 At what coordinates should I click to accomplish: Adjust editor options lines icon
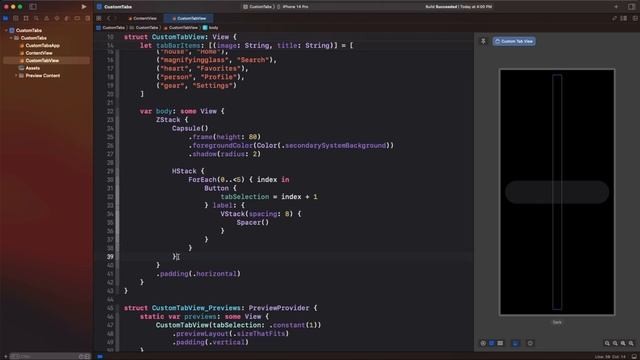[624, 18]
